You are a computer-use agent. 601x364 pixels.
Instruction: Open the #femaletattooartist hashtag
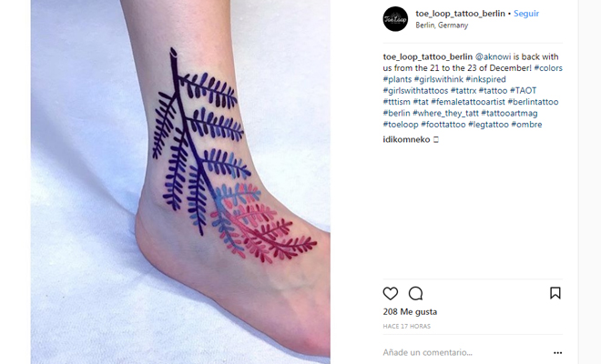pos(468,102)
